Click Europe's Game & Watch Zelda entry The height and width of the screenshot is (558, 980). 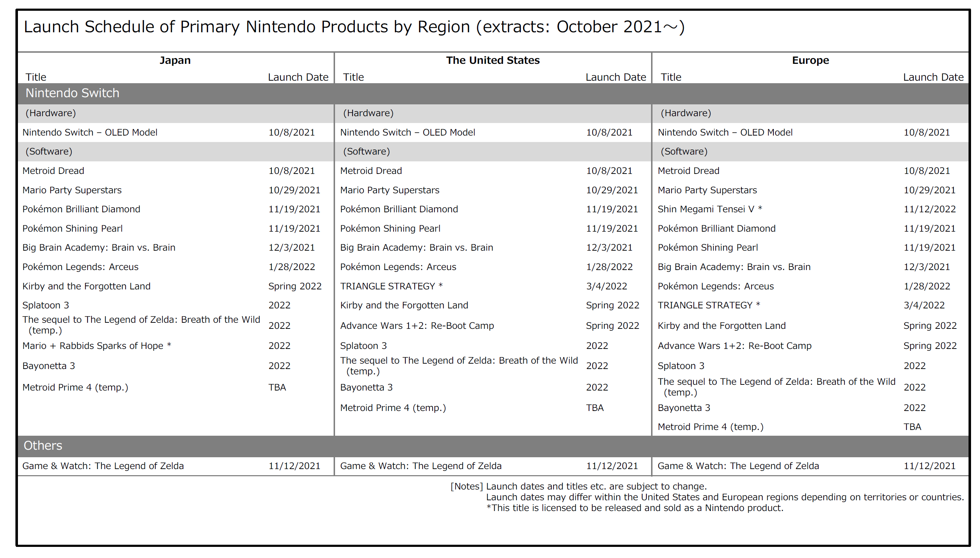click(x=738, y=466)
